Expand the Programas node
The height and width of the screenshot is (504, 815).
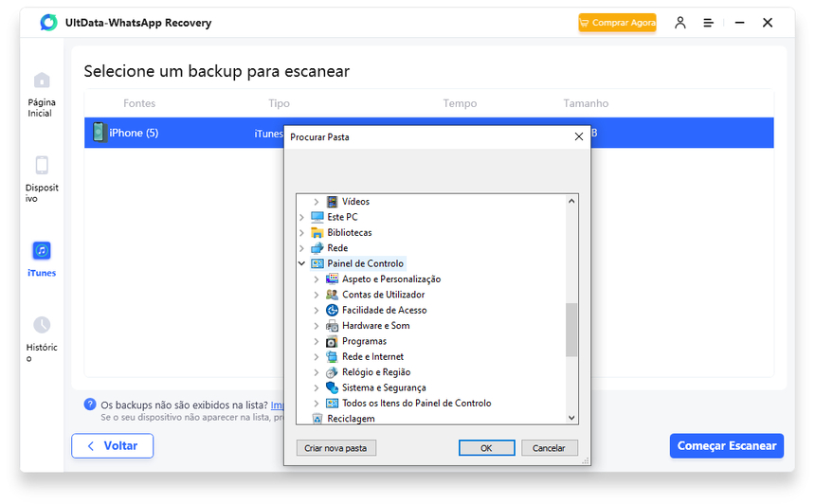coord(316,341)
